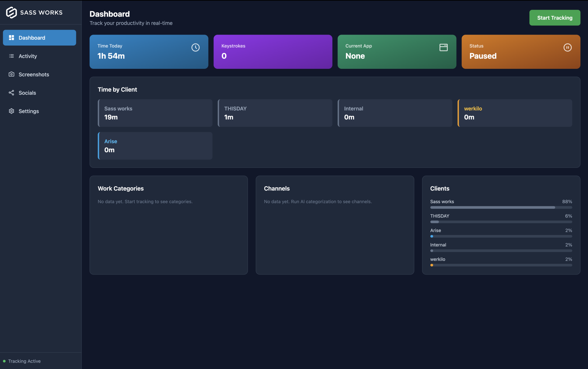Click the Dashboard grid icon in sidebar

pyautogui.click(x=11, y=38)
